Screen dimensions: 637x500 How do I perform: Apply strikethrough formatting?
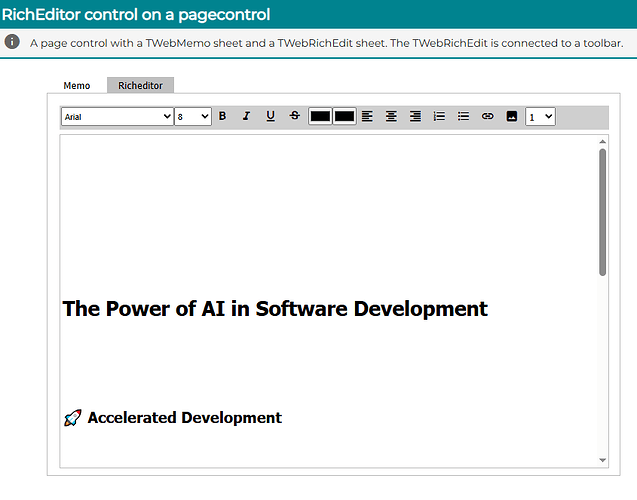(x=294, y=116)
